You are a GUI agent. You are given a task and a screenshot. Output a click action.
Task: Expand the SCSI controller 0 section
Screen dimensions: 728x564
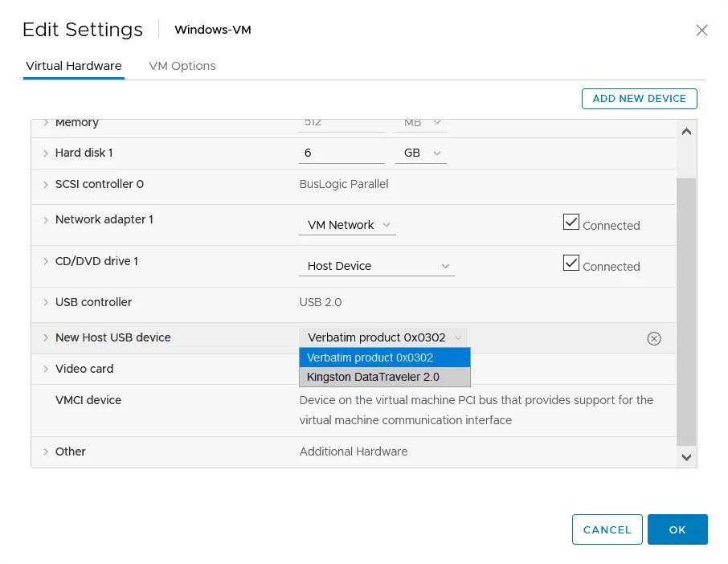tap(46, 184)
